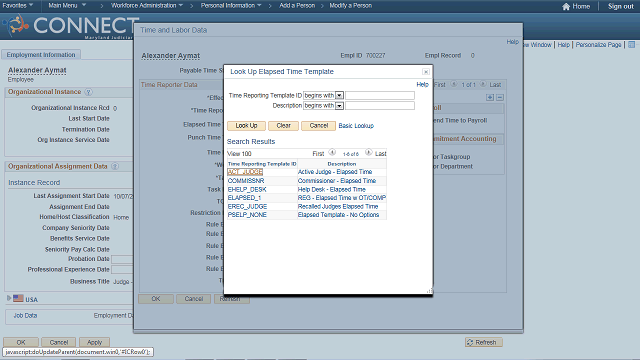Open Description operator dropdown
The image size is (640, 360).
339,106
